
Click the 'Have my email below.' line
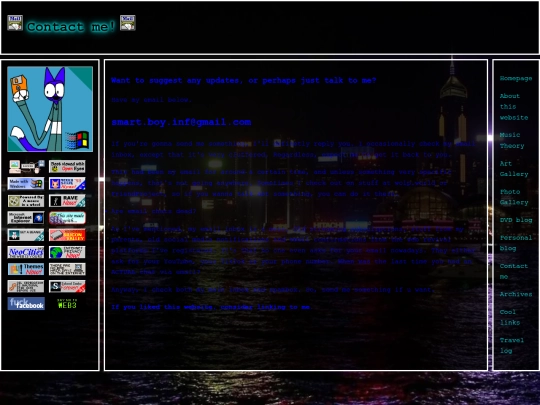151,100
